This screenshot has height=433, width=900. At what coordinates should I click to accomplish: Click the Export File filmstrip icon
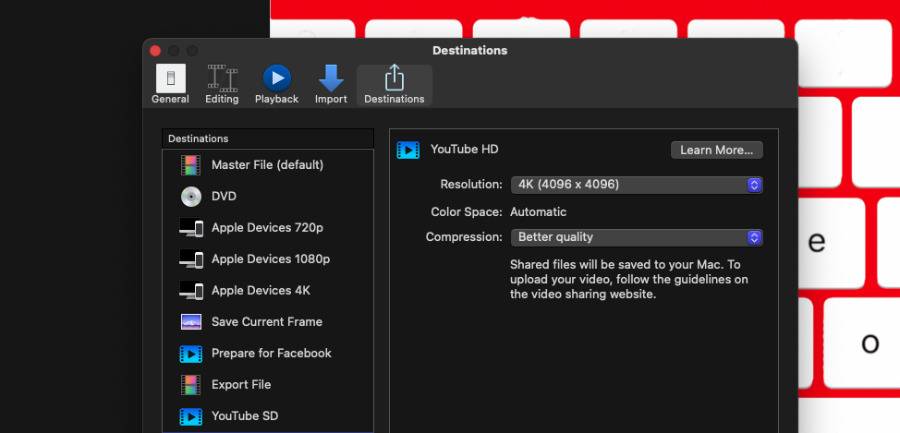(x=191, y=385)
